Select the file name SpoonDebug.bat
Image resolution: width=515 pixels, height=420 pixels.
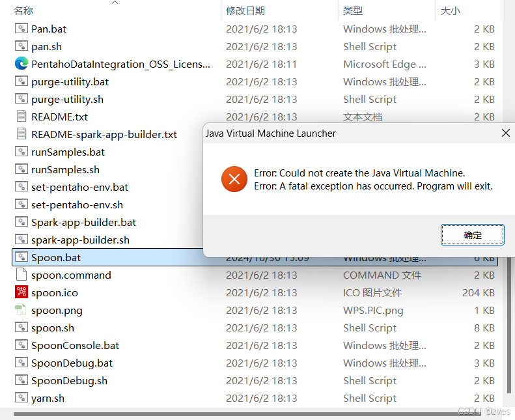point(72,363)
